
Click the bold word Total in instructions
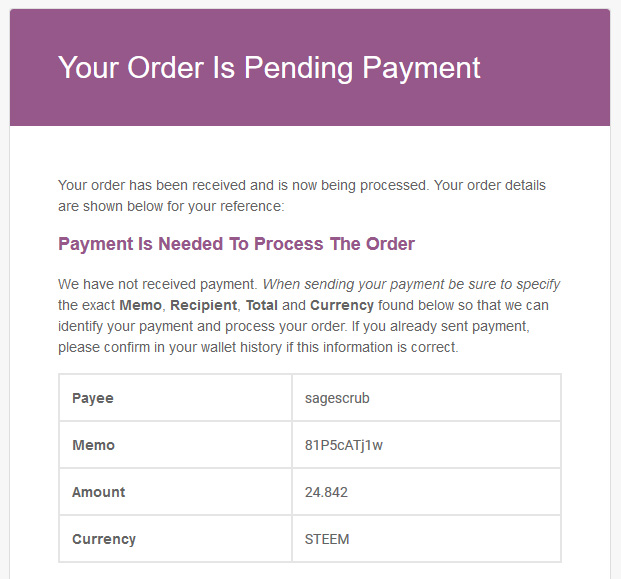[262, 305]
